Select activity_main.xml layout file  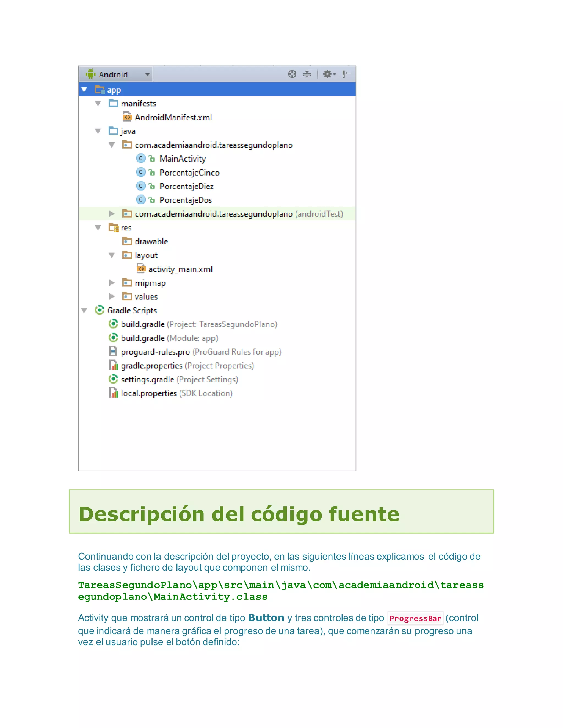pyautogui.click(x=180, y=269)
